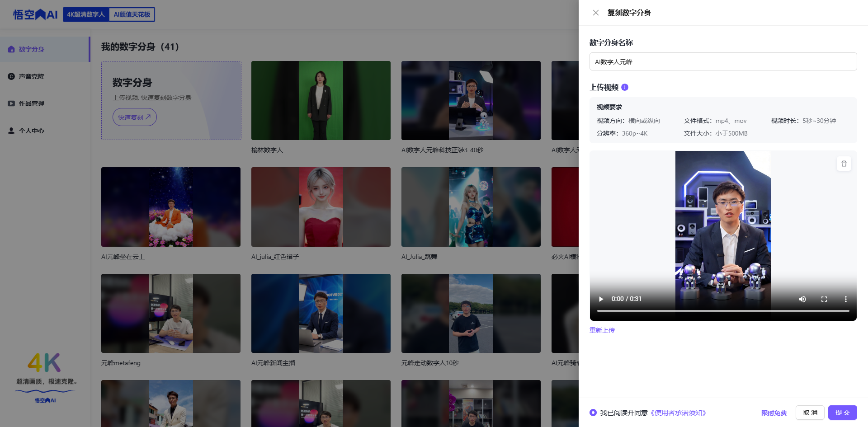Open the video player more-options menu
868x427 pixels.
click(x=846, y=299)
